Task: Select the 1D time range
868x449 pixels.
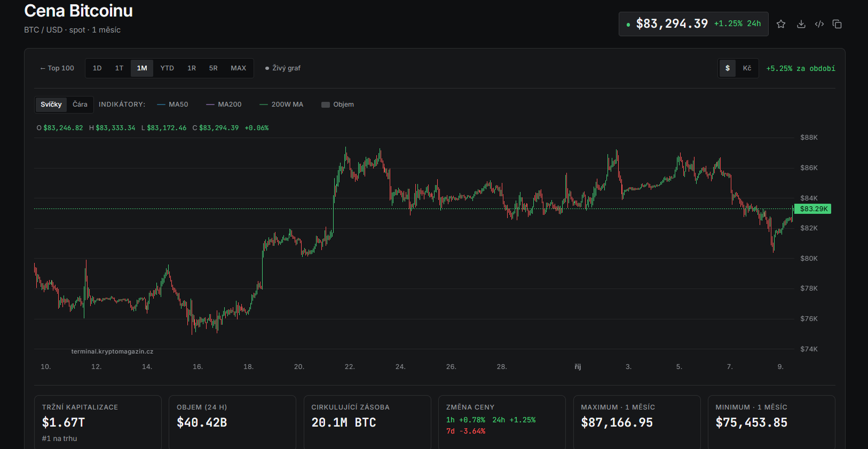Action: (97, 68)
